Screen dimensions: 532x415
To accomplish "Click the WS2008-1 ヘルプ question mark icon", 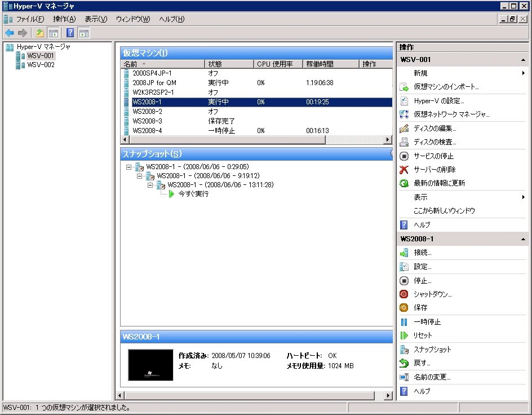I will [x=404, y=391].
